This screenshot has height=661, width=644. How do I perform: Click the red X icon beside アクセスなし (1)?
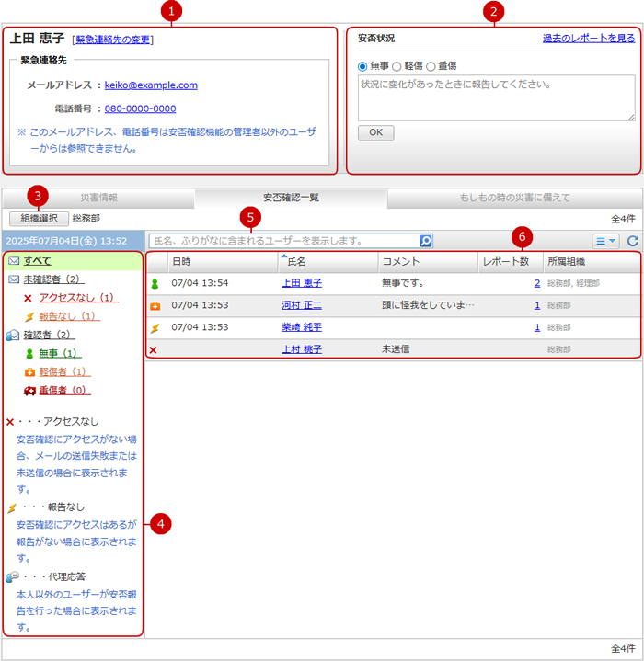pyautogui.click(x=28, y=299)
